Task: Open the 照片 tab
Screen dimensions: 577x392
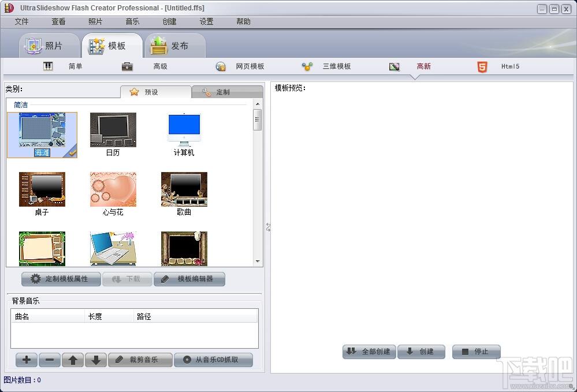Action: 44,46
